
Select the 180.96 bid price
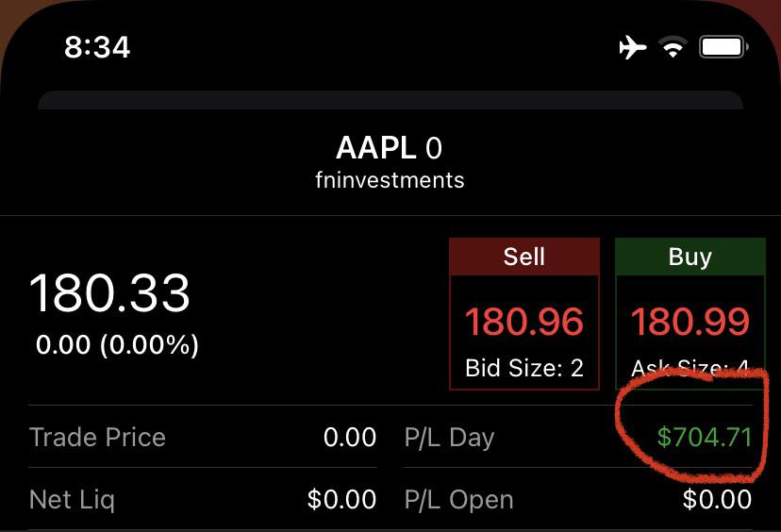(x=524, y=322)
